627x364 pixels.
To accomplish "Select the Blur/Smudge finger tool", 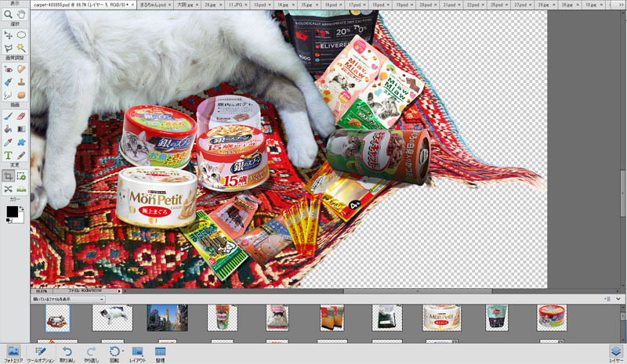I will click(x=8, y=95).
